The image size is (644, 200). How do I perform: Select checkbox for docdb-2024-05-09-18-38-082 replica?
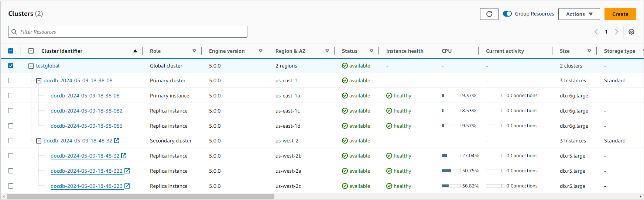click(x=11, y=111)
